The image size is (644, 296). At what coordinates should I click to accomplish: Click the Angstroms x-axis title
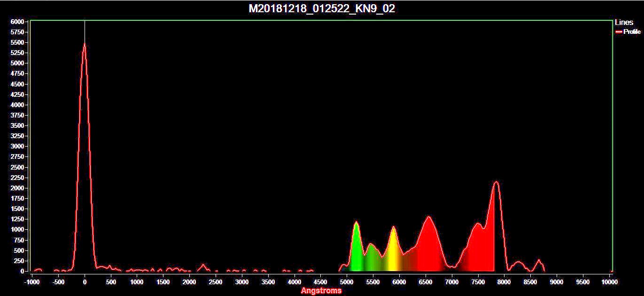(x=321, y=290)
